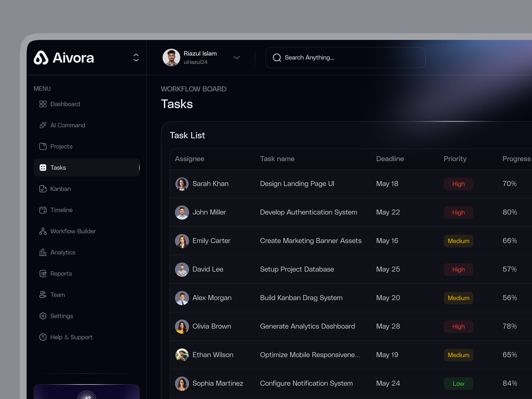Open Analytics in the sidebar
Viewport: 532px width, 399px height.
(x=87, y=252)
